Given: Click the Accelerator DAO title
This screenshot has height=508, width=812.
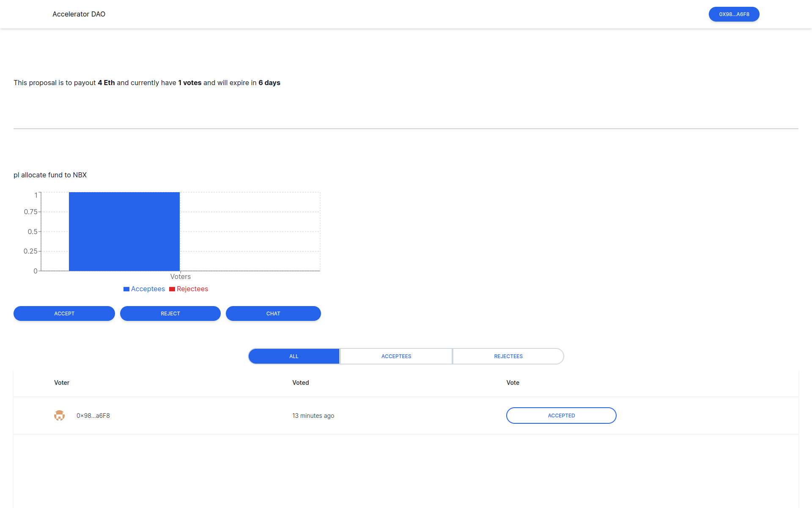Looking at the screenshot, I should pos(79,14).
